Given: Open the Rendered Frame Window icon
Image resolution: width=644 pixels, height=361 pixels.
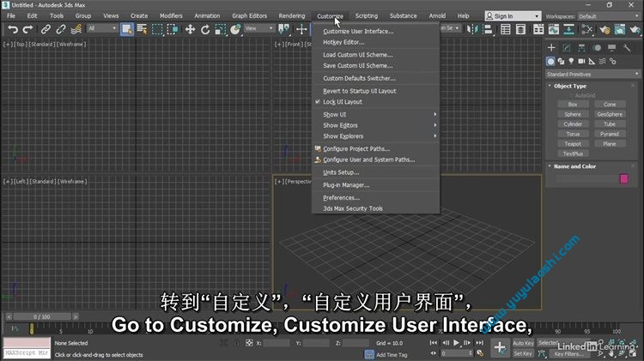Looking at the screenshot, I should pos(620,29).
